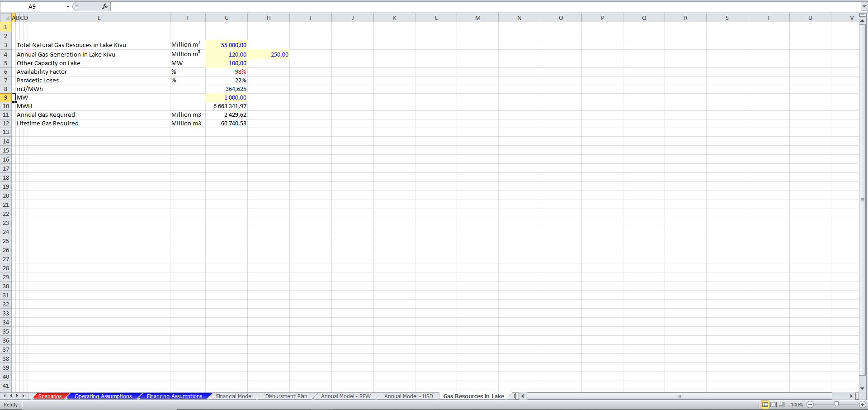
Task: Switch to Page Break Preview
Action: click(x=782, y=405)
